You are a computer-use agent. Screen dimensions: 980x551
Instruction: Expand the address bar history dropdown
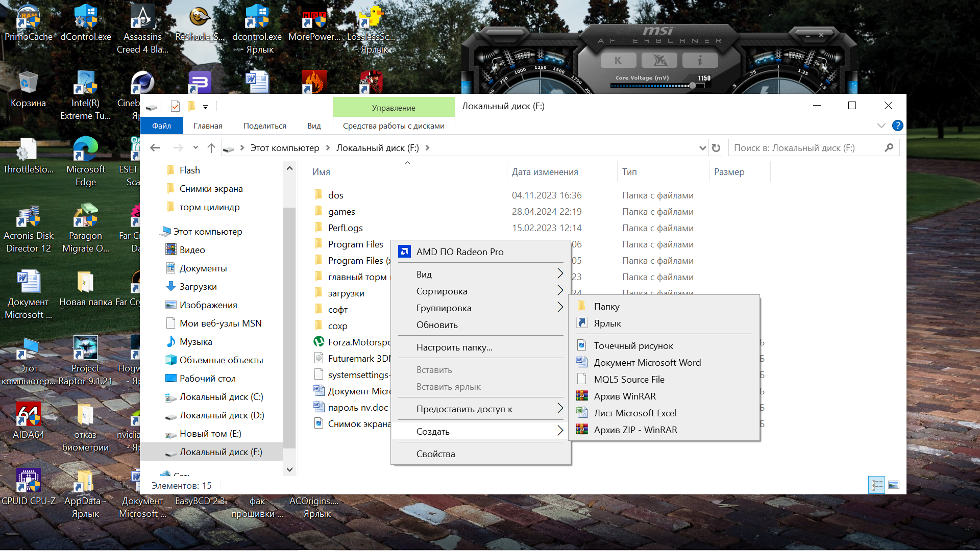[702, 148]
